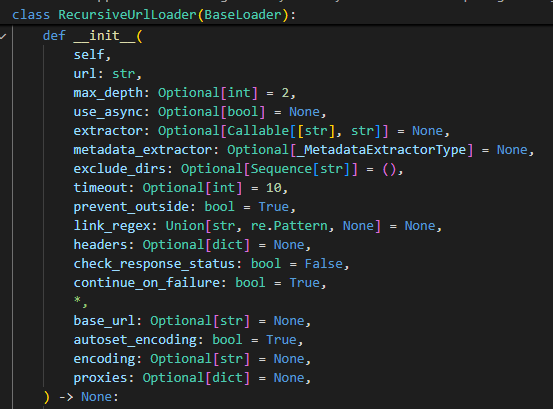Click the Union type in link_regex
553x409 pixels.
tap(185, 226)
